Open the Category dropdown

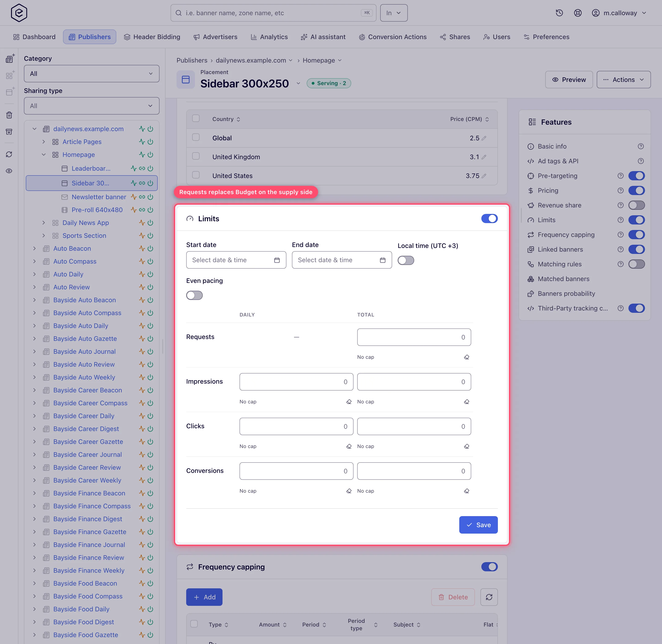tap(92, 74)
